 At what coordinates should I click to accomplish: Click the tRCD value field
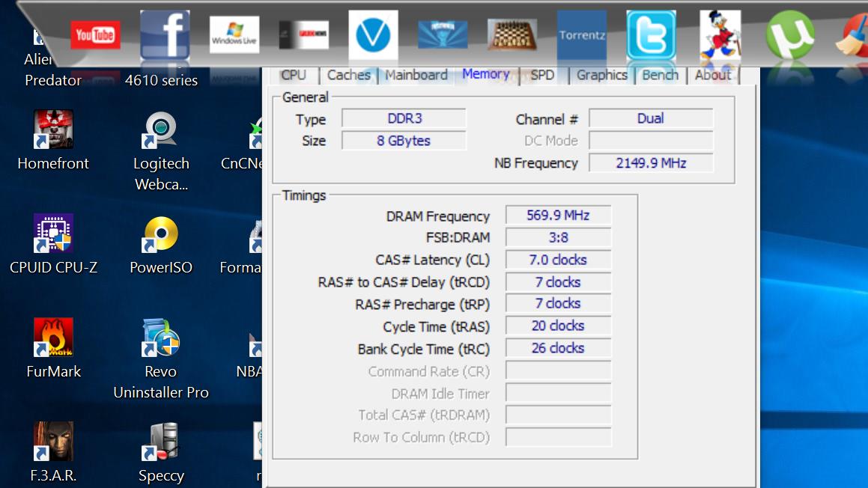[558, 282]
